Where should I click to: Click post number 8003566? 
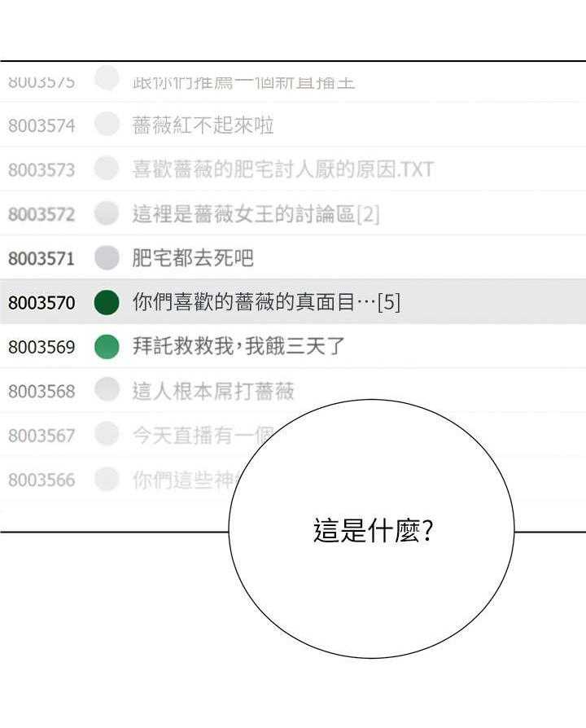pos(42,480)
